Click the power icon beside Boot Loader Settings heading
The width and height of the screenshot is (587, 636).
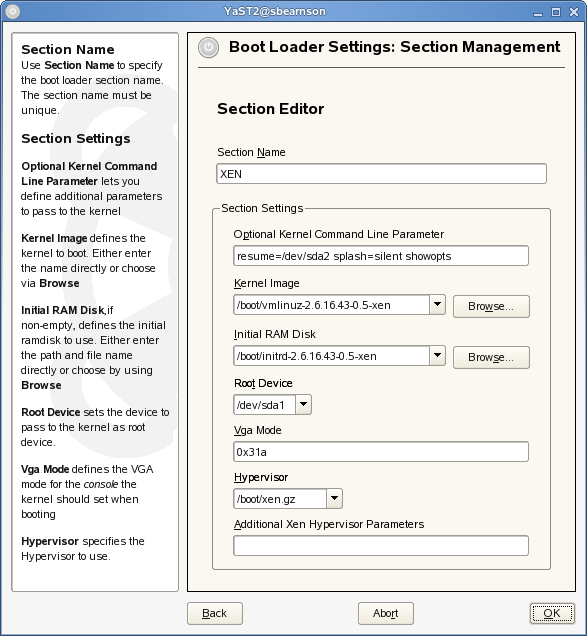pyautogui.click(x=209, y=47)
